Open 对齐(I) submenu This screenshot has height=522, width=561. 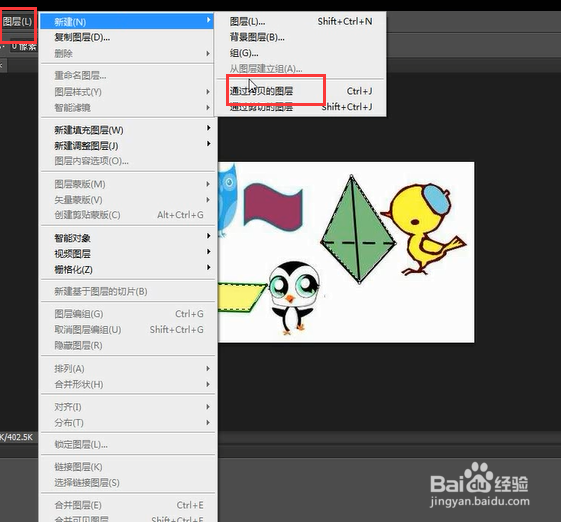click(127, 407)
